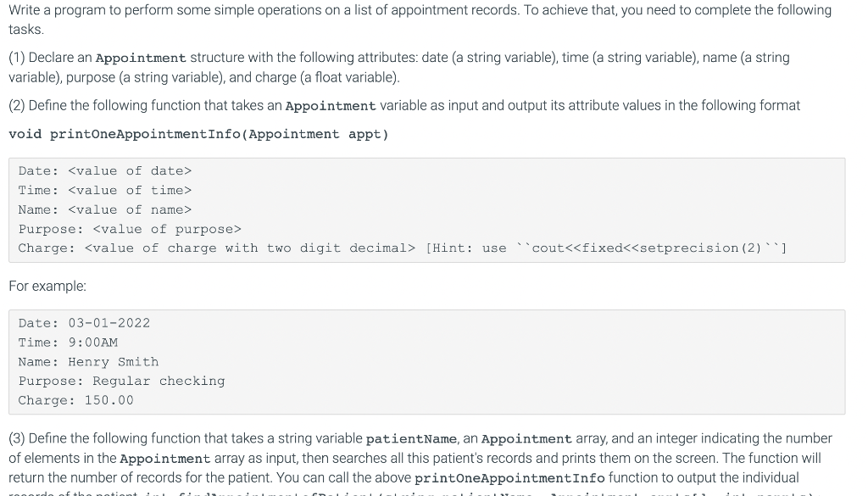868x496 pixels.
Task: Click the Appointment structure name in task (1)
Action: click(x=141, y=58)
